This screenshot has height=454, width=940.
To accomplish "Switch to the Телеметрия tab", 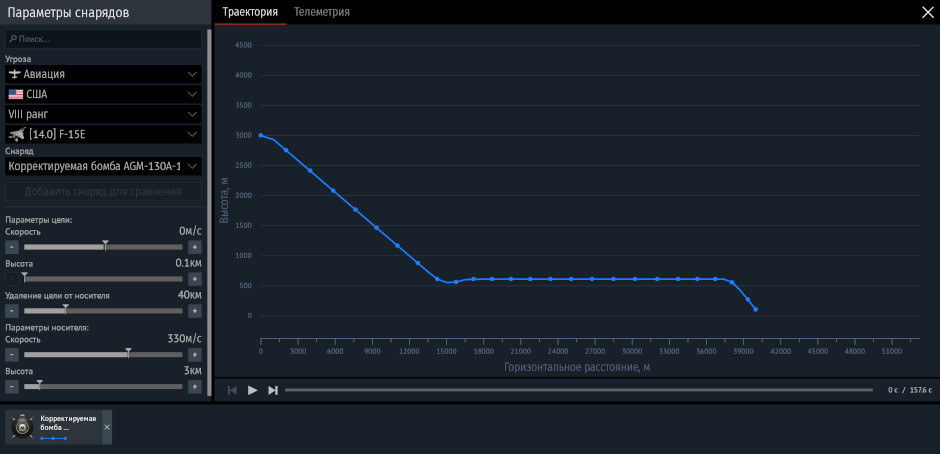I will pos(322,12).
